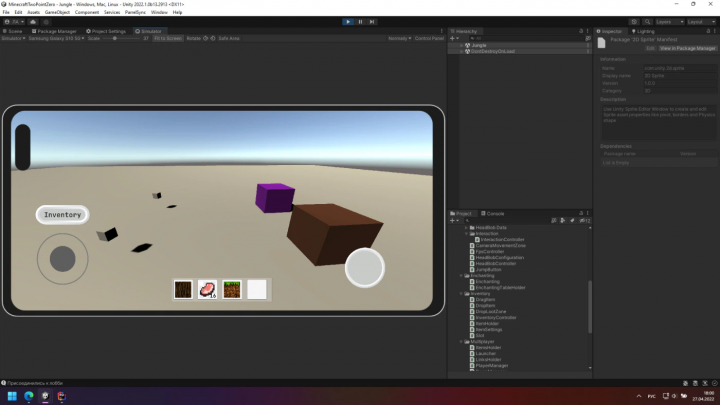
Task: Click the Edit button in Inspector
Action: pos(650,48)
